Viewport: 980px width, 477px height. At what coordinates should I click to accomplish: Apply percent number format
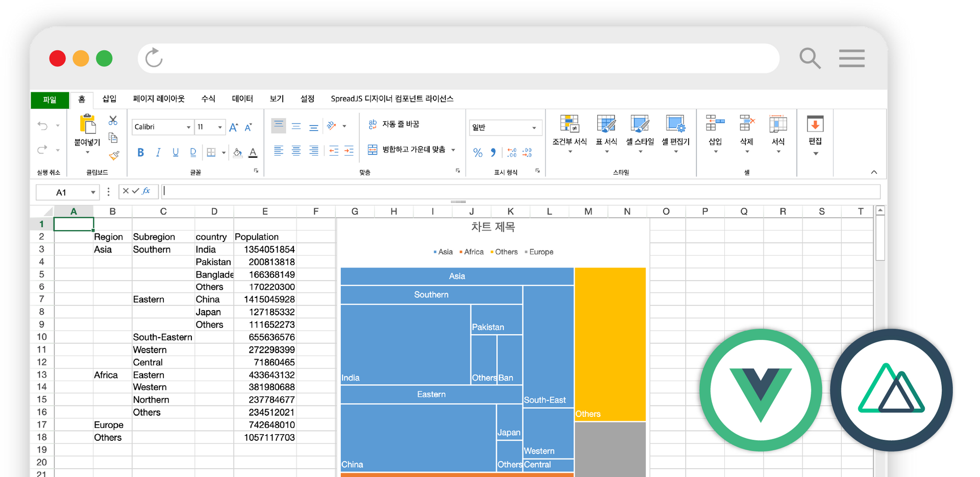point(478,152)
